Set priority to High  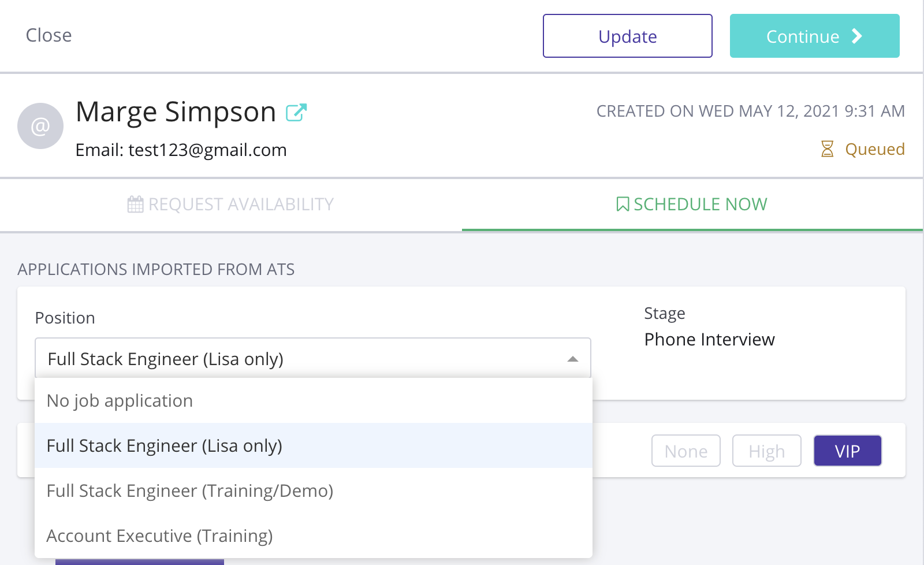(766, 451)
